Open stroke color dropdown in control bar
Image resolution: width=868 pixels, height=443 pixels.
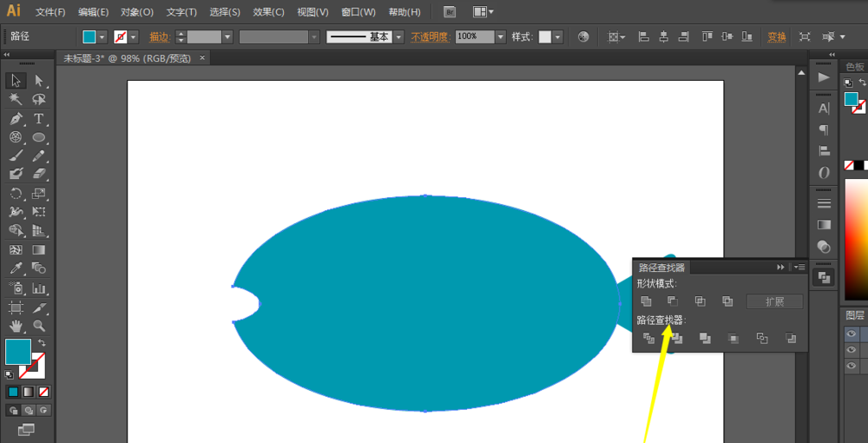pyautogui.click(x=134, y=37)
